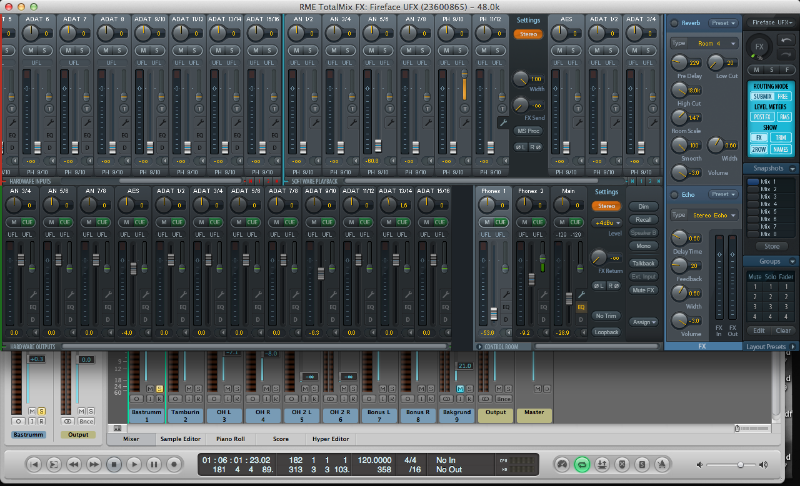Open the Reverb Type Room 4 dropdown
The image size is (800, 486).
[x=705, y=43]
